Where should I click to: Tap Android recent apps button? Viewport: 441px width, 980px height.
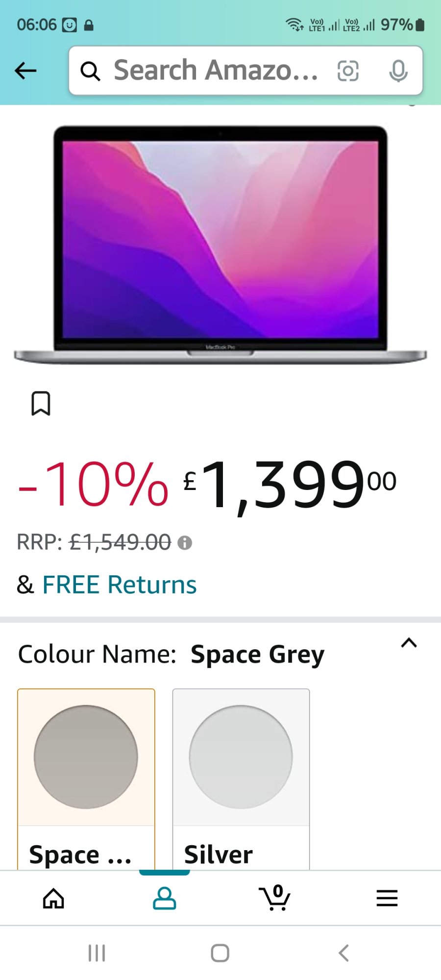97,953
